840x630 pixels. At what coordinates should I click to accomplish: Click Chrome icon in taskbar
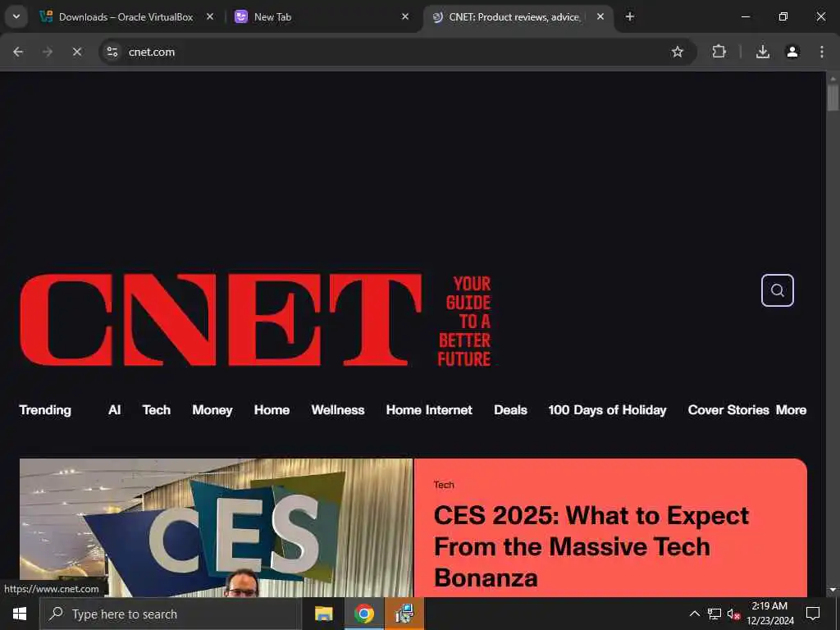(x=363, y=614)
